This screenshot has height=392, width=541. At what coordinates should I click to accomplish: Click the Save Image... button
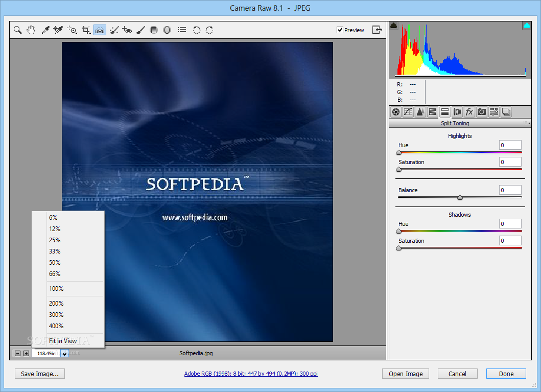(40, 374)
